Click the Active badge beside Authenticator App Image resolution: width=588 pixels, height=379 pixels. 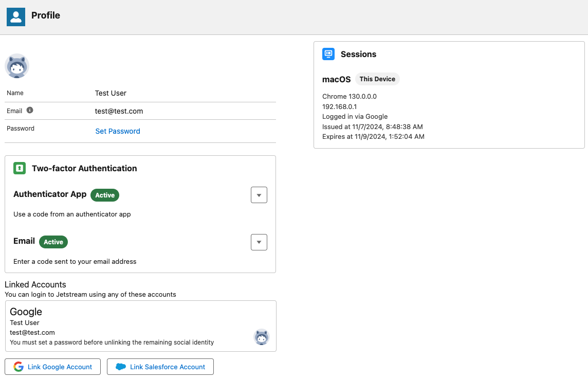(105, 195)
